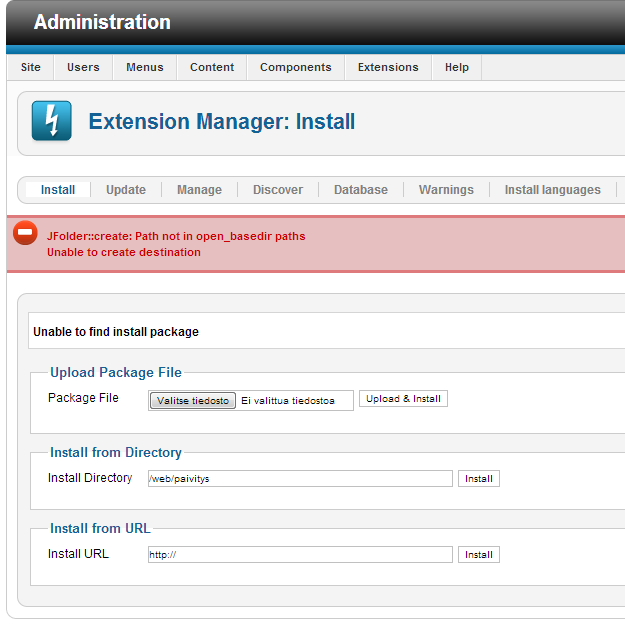This screenshot has height=624, width=625.
Task: Click the Extension Manager lightning bolt icon
Action: click(x=51, y=122)
